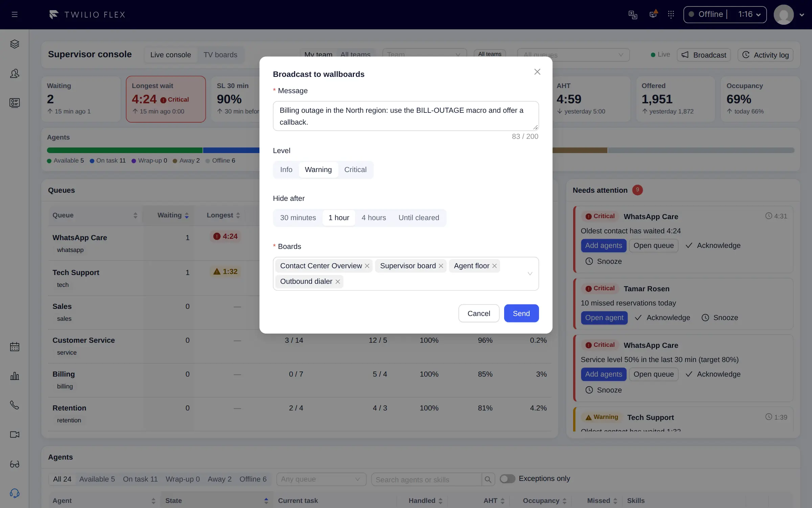Open the layers icon in left sidebar

coord(15,44)
